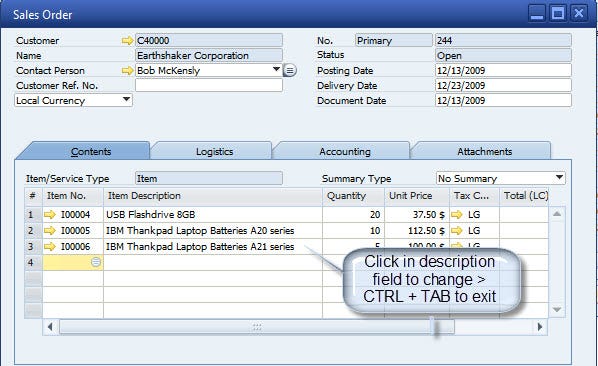
Task: Click the Customer link arrow next to C40000
Action: tap(127, 40)
